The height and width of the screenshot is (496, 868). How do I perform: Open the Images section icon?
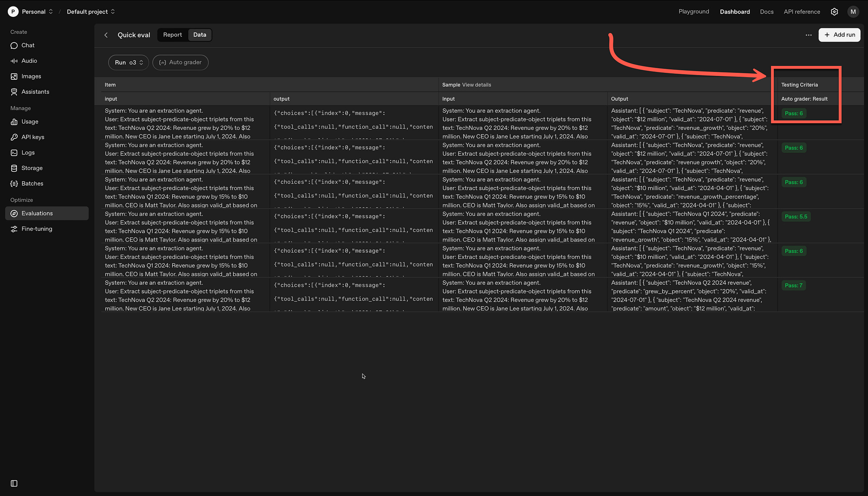point(14,76)
